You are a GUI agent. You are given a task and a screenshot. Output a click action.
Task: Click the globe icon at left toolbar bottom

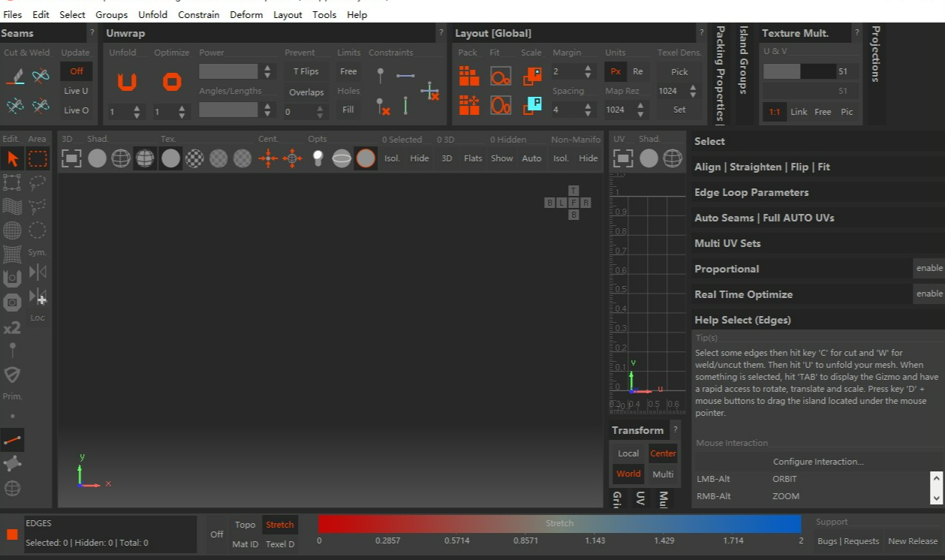[13, 489]
